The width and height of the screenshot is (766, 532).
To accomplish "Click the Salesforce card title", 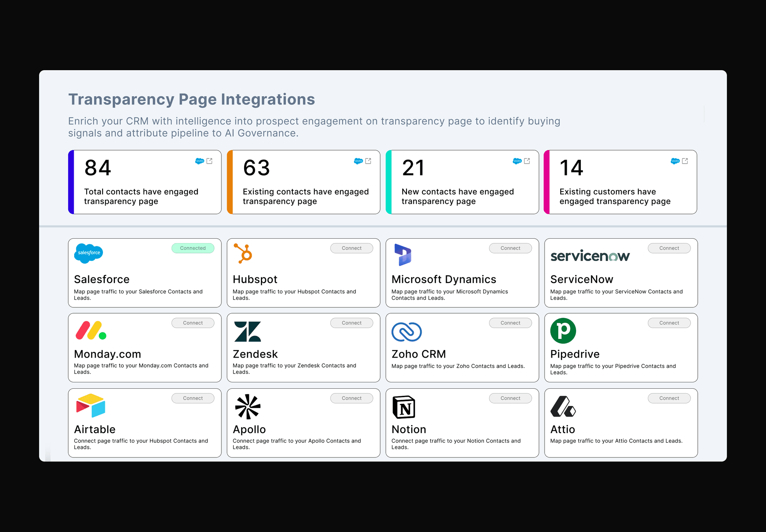I will tap(102, 279).
